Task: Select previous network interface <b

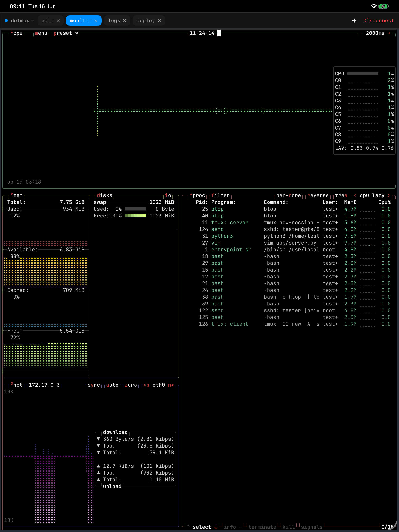Action: (146, 385)
